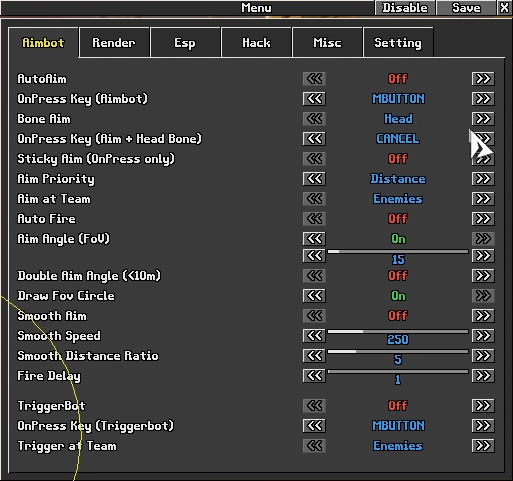Click the left arrow for Aim Priority
Image resolution: width=513 pixels, height=481 pixels.
click(x=314, y=179)
